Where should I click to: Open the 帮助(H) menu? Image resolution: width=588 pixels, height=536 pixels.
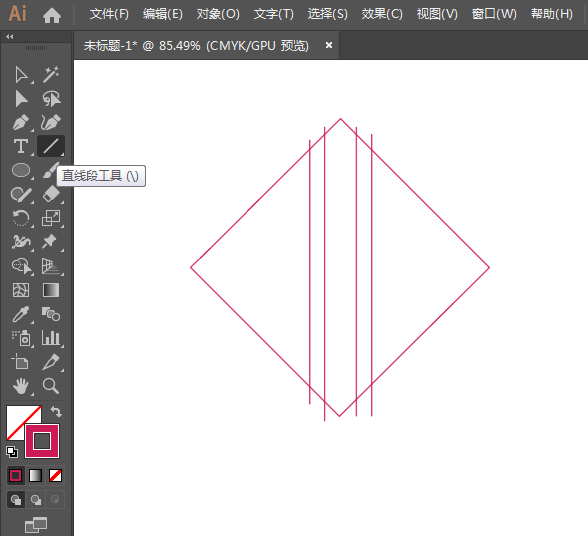[x=552, y=14]
